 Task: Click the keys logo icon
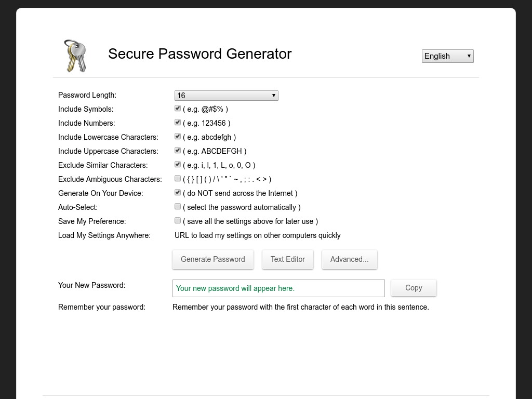click(x=75, y=55)
